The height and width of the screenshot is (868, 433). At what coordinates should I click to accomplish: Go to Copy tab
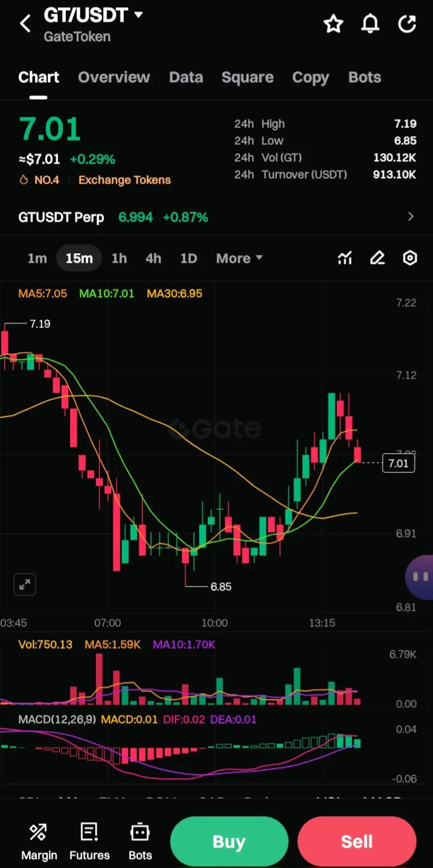[310, 77]
